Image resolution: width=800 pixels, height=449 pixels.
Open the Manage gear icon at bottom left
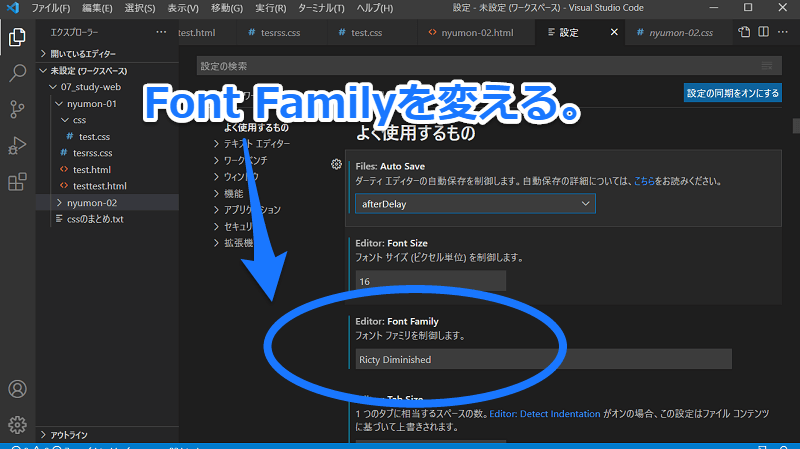[16, 424]
